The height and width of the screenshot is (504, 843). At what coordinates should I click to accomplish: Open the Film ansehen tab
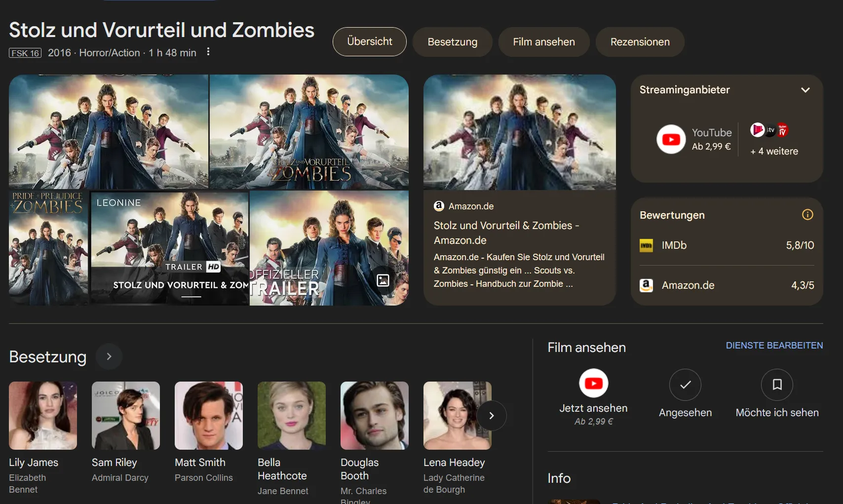(x=543, y=42)
